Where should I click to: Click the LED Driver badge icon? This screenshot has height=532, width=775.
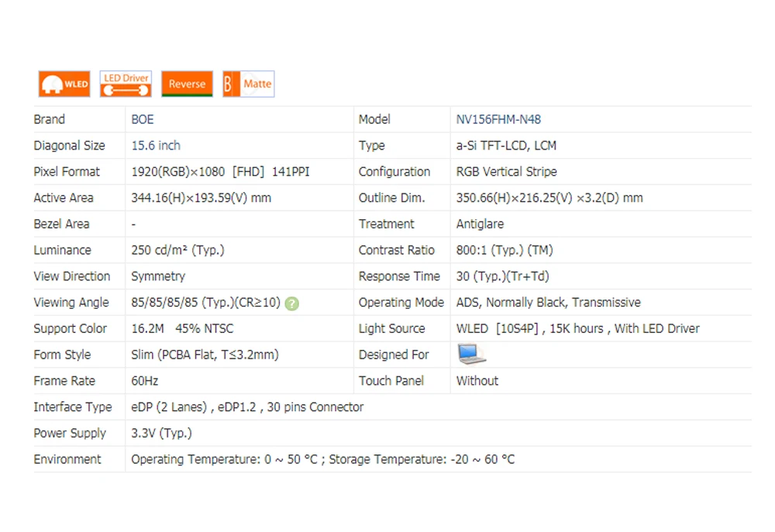tap(126, 84)
